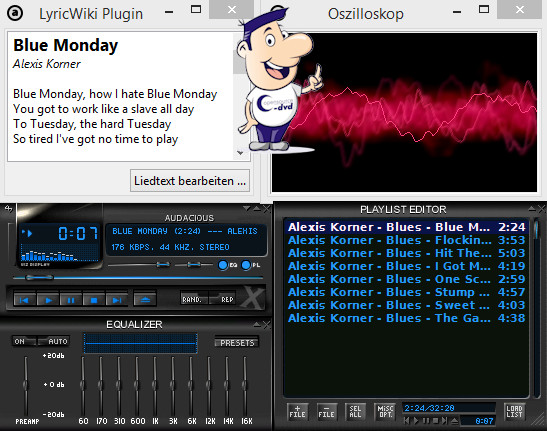This screenshot has height=431, width=547.
Task: Click the 3K equalizer band slider
Action: click(x=173, y=385)
